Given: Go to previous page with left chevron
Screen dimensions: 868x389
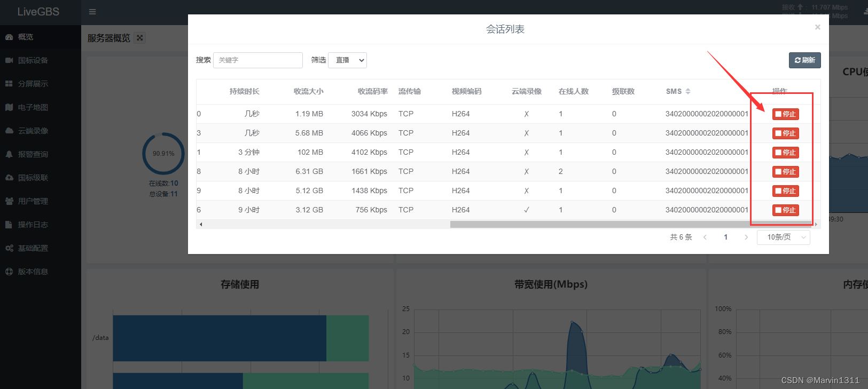Looking at the screenshot, I should point(705,237).
